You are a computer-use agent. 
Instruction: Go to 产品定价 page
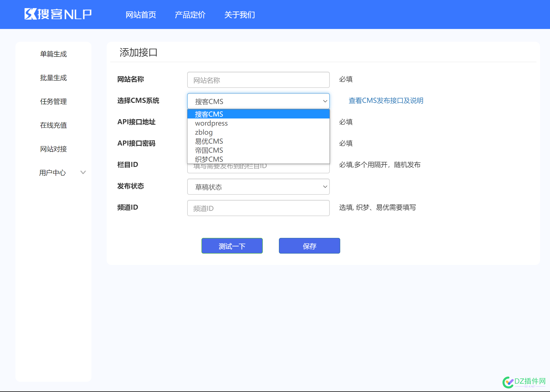[x=190, y=15]
